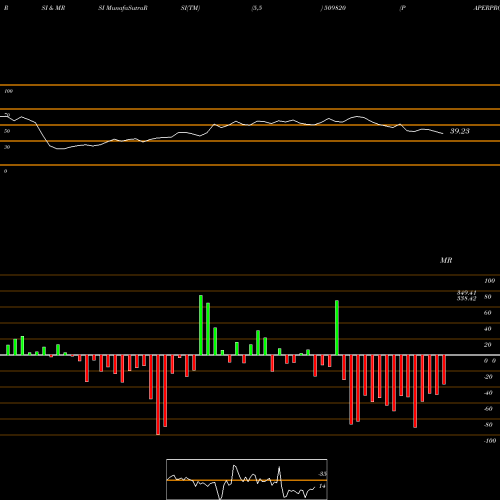500x500 pixels.
Task: Click the APERPRO text in header
Action: point(487,8)
